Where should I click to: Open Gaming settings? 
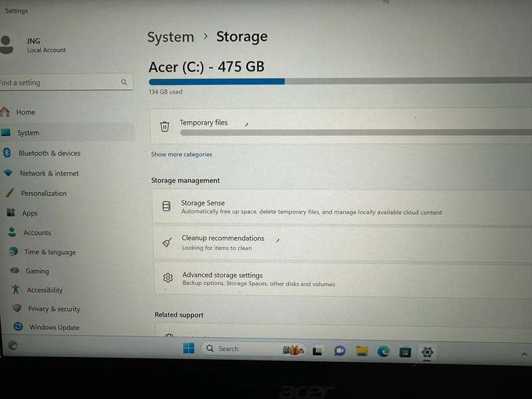(x=37, y=271)
